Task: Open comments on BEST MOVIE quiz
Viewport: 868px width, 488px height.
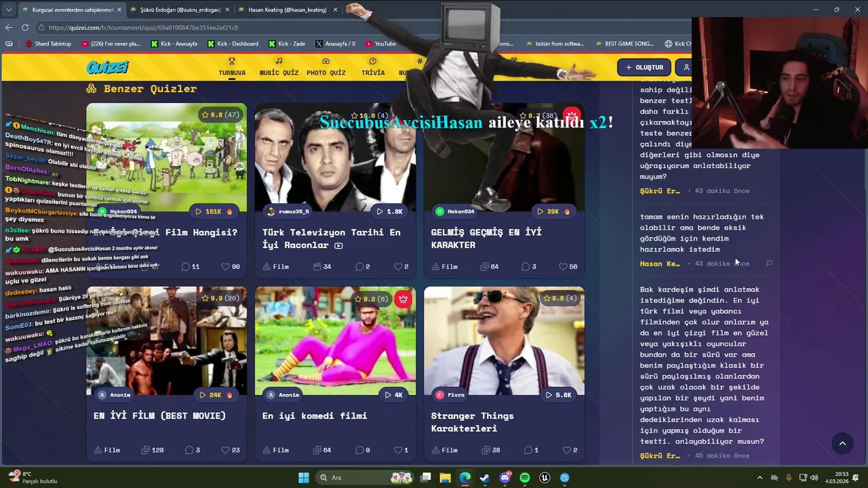Action: coord(193,450)
